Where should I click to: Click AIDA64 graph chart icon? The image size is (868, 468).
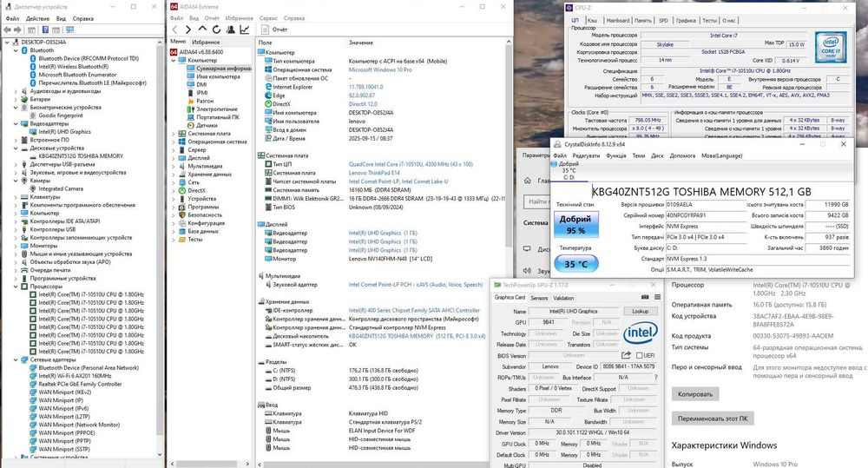245,30
